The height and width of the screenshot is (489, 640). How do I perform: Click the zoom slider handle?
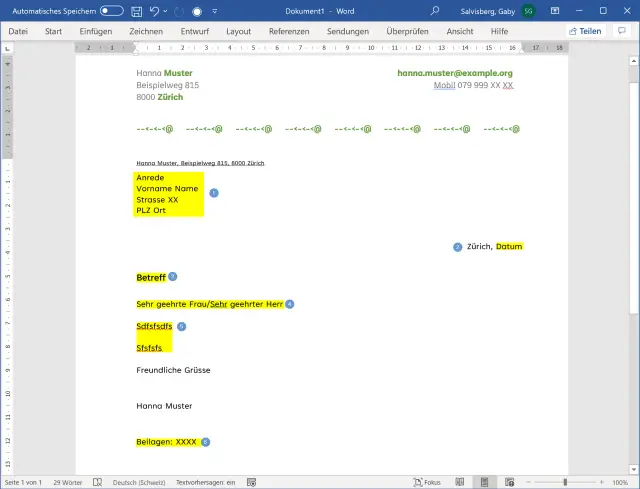tap(565, 482)
